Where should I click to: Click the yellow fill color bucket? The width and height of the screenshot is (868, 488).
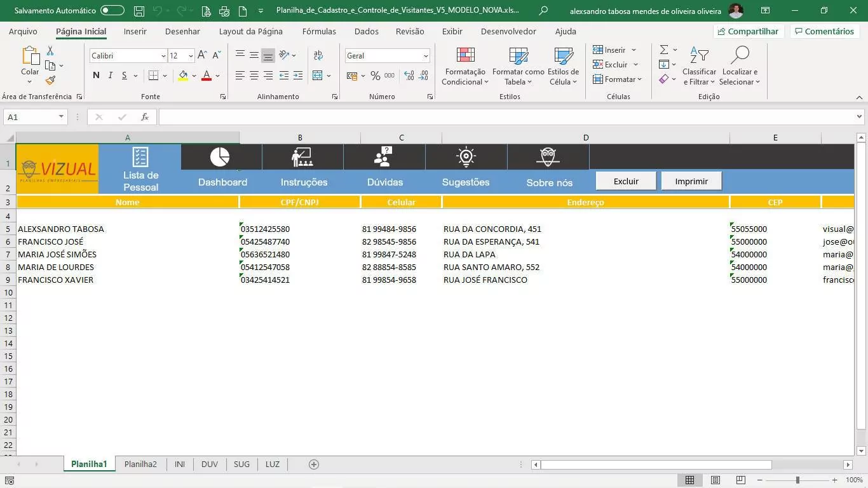pyautogui.click(x=183, y=76)
